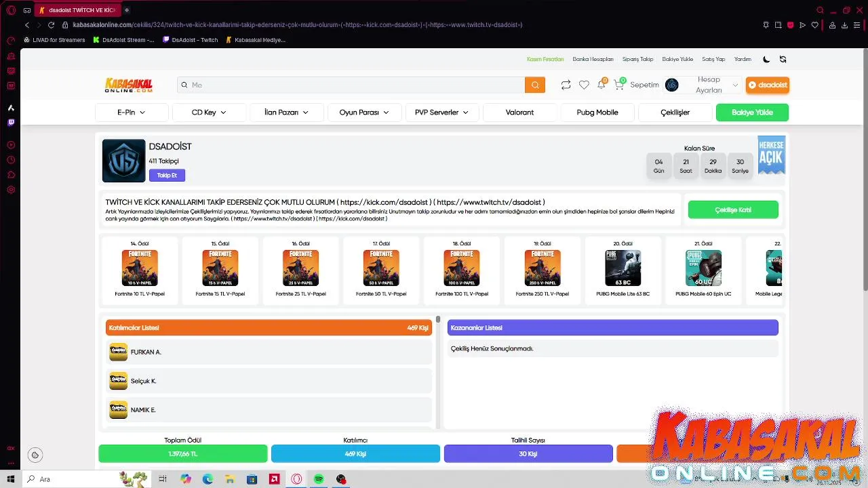Open the Easy Setup menu icon
Screen dimensions: 868x488
[857, 25]
